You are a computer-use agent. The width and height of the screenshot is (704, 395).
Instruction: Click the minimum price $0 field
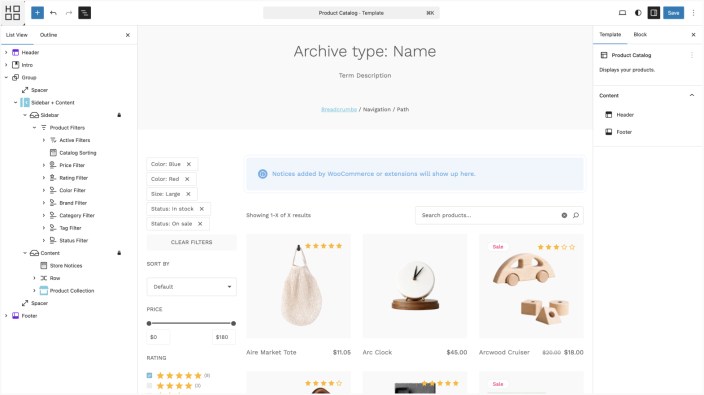tap(158, 337)
